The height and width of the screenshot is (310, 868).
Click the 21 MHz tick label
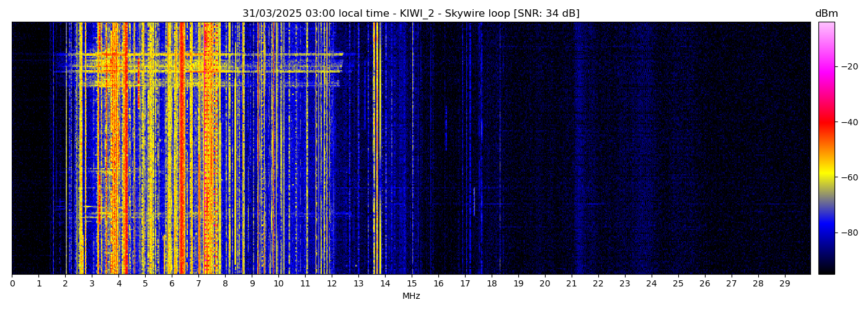[571, 284]
